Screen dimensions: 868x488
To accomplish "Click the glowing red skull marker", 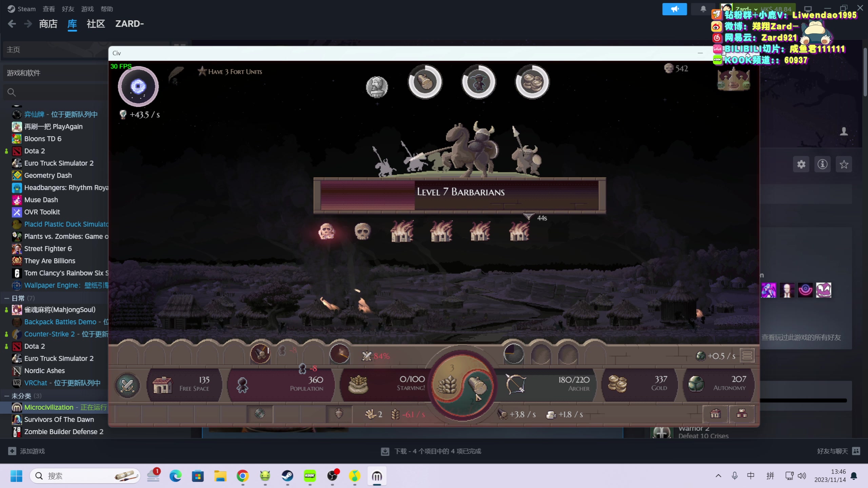I will click(327, 232).
